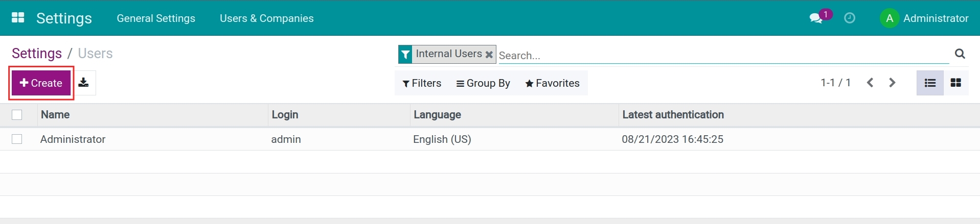Open the apps grid home menu
The width and height of the screenshot is (980, 224).
pyautogui.click(x=18, y=18)
